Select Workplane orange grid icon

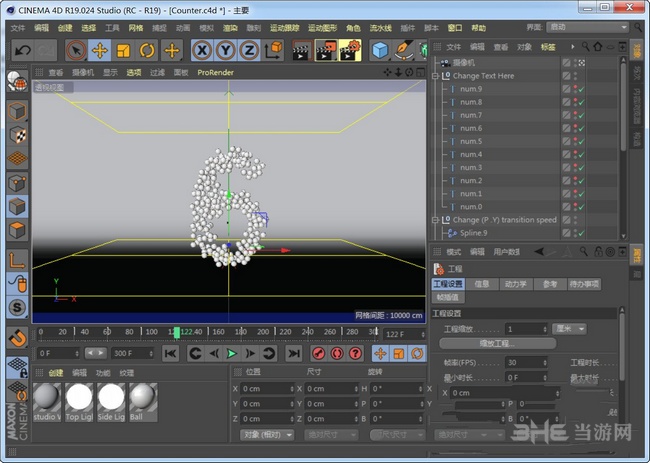[x=17, y=158]
